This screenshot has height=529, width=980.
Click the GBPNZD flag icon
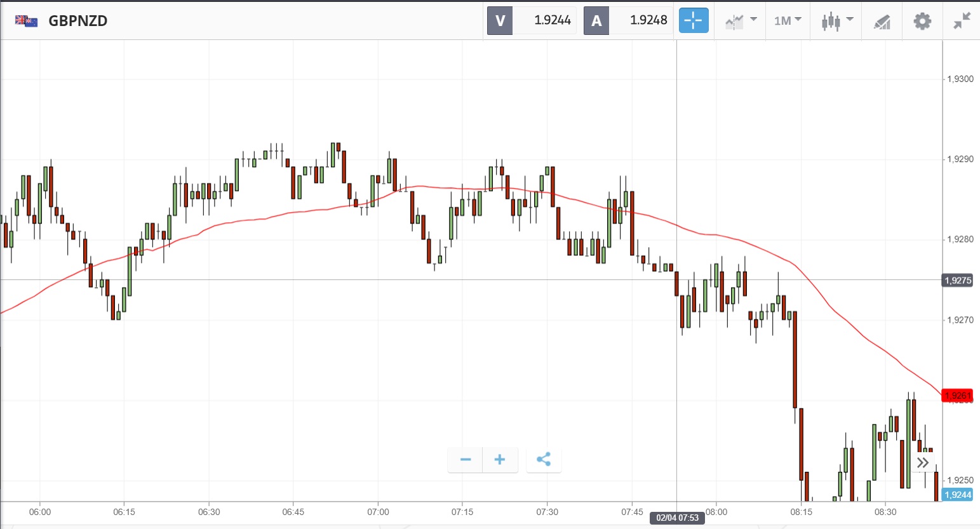tap(26, 21)
